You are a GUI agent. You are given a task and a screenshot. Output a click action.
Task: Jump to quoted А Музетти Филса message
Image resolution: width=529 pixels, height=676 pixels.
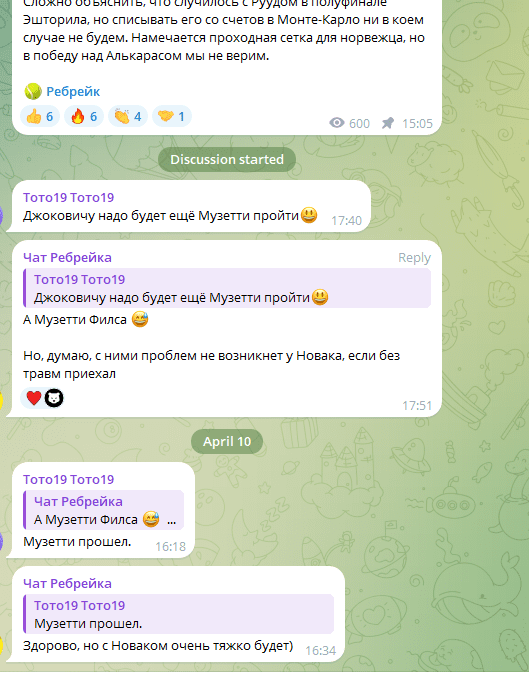tap(104, 510)
